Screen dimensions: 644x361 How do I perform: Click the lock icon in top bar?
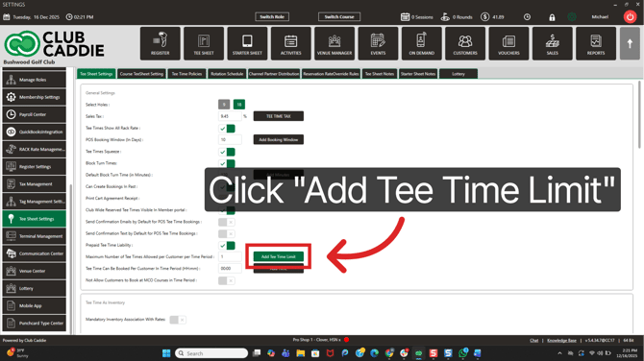[x=552, y=17]
